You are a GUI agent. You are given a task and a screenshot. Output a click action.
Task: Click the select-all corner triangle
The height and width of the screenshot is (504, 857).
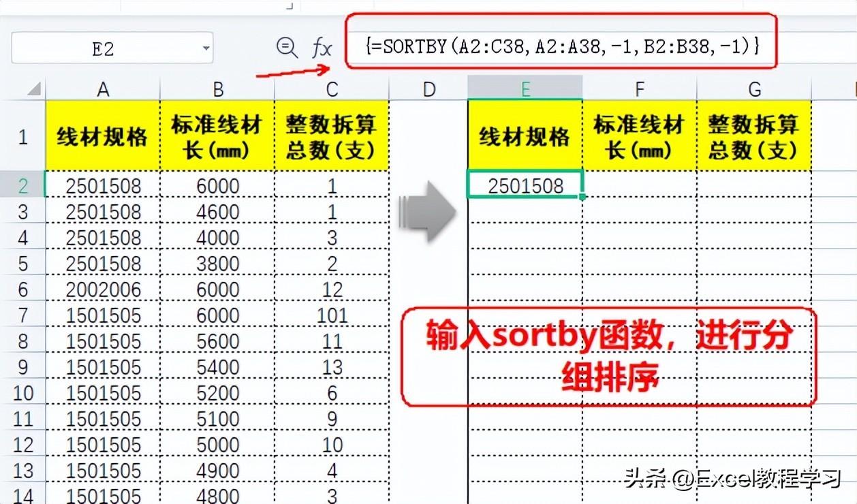coord(33,89)
